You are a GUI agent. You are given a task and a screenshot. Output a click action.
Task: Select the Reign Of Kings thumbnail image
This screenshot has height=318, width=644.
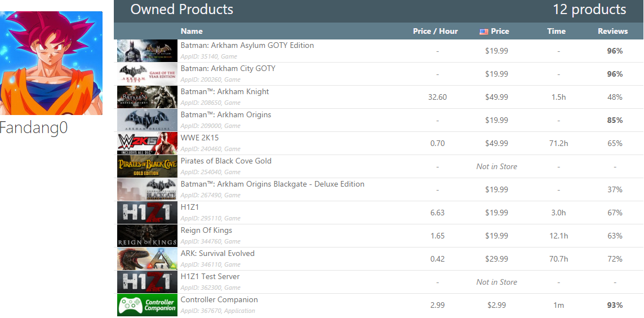(x=147, y=236)
